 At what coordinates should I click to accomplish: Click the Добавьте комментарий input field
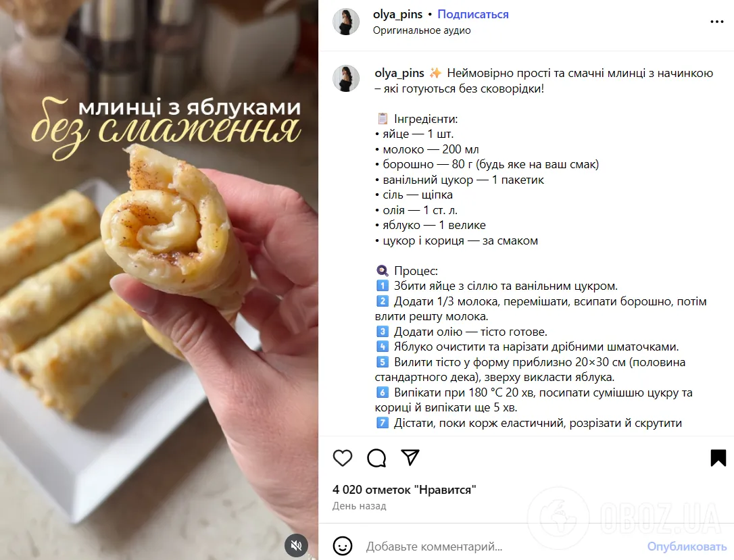click(501, 546)
